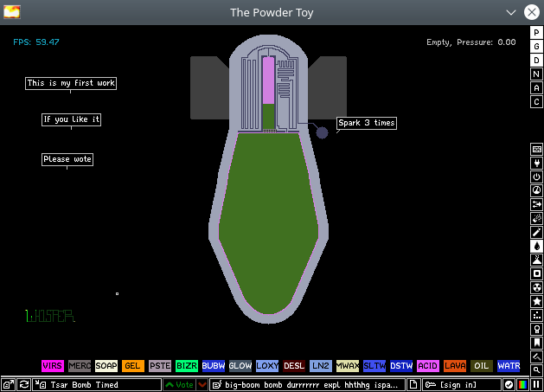This screenshot has height=392, width=544.
Task: Click the 'Please wote' sign
Action: (67, 159)
